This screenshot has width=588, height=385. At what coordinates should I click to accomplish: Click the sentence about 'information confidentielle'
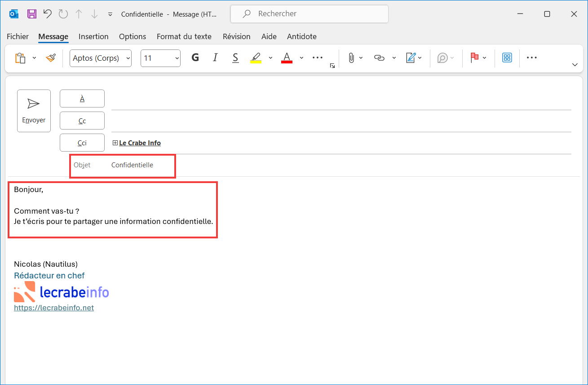[114, 222]
